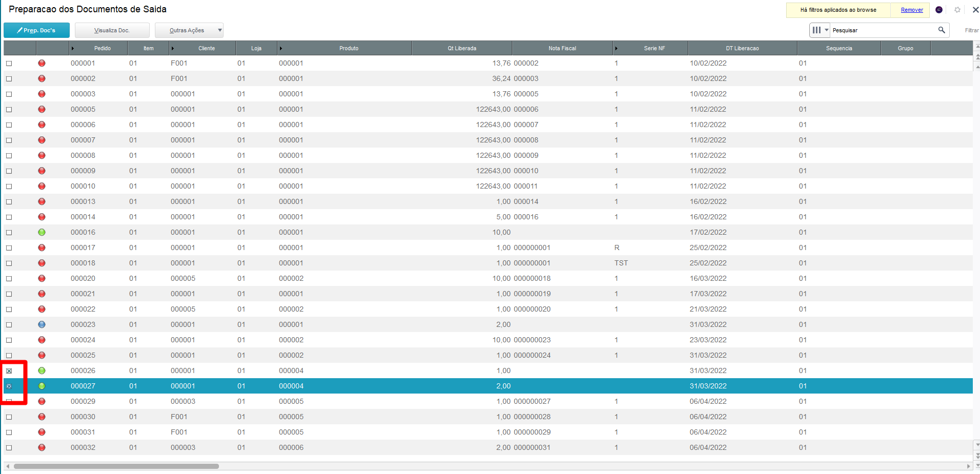Select quantity 36,24 cell

click(x=501, y=78)
